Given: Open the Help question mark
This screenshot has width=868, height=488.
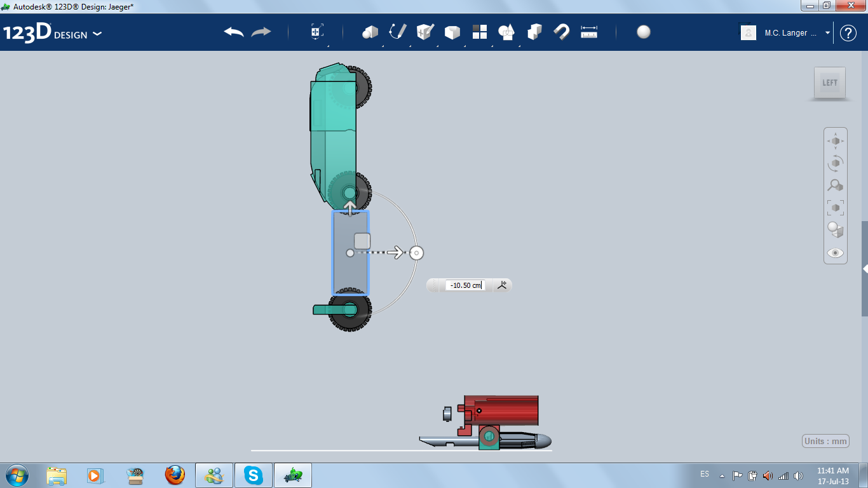Looking at the screenshot, I should (x=848, y=33).
